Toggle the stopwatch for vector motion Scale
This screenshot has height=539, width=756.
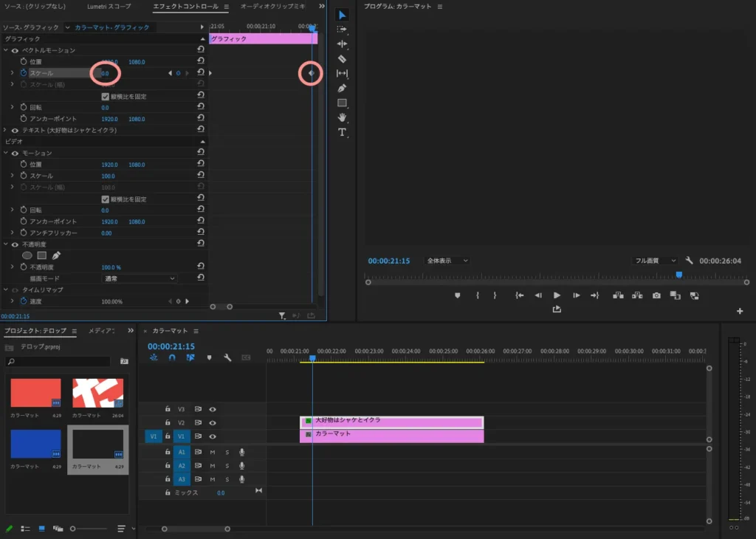(x=23, y=73)
